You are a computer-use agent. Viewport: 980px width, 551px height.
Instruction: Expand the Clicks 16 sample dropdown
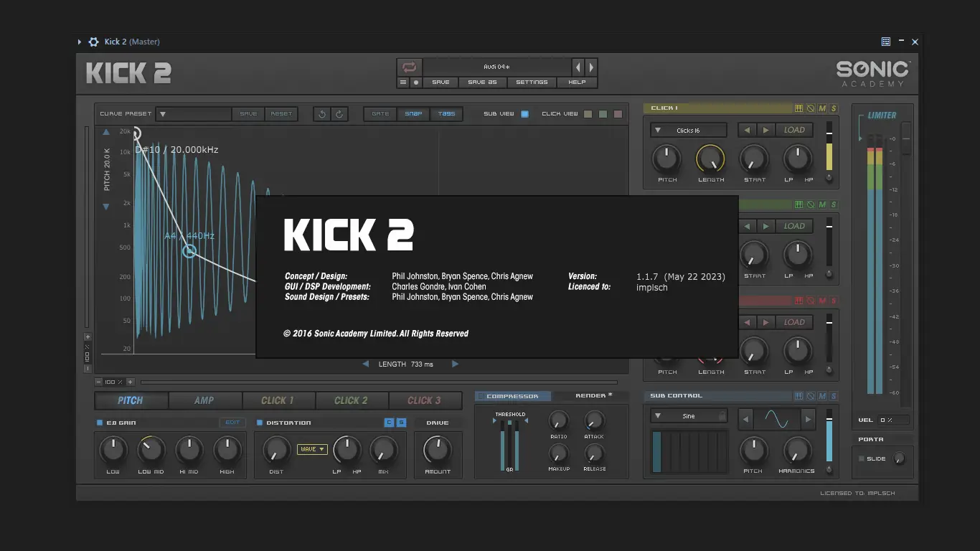688,131
